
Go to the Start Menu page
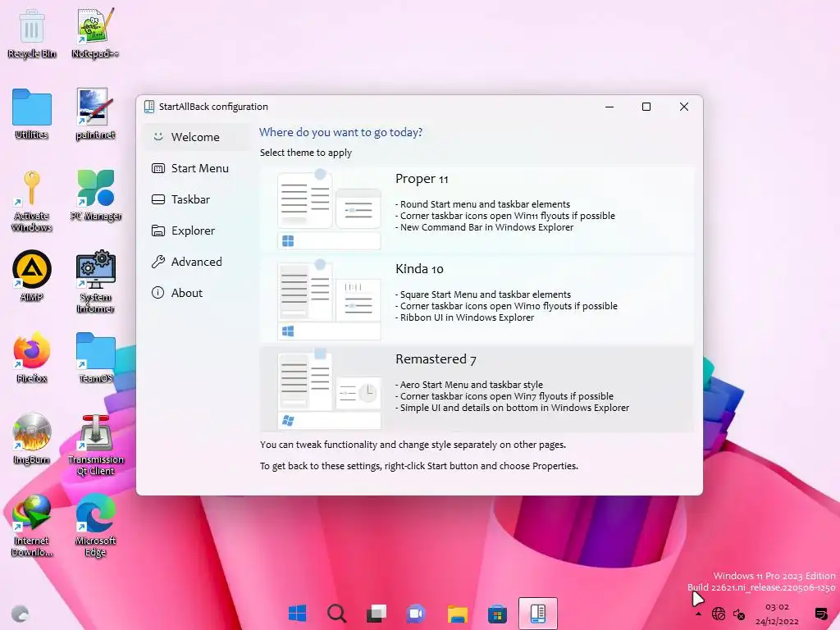point(195,168)
